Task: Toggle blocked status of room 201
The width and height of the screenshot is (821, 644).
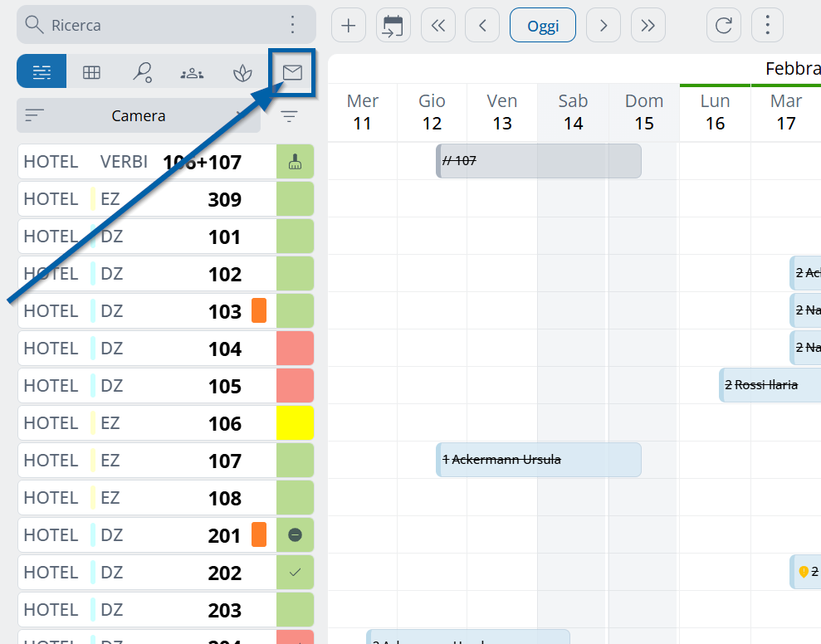Action: (295, 535)
